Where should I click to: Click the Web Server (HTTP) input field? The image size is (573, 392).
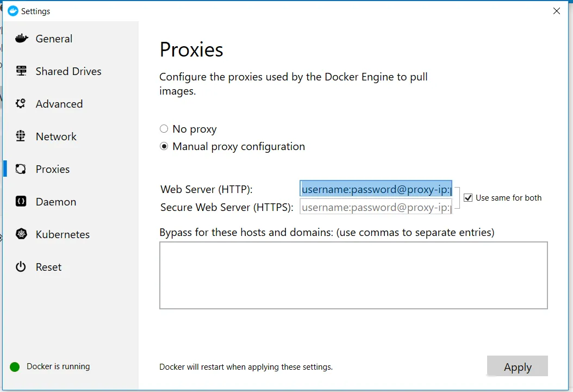pos(376,189)
